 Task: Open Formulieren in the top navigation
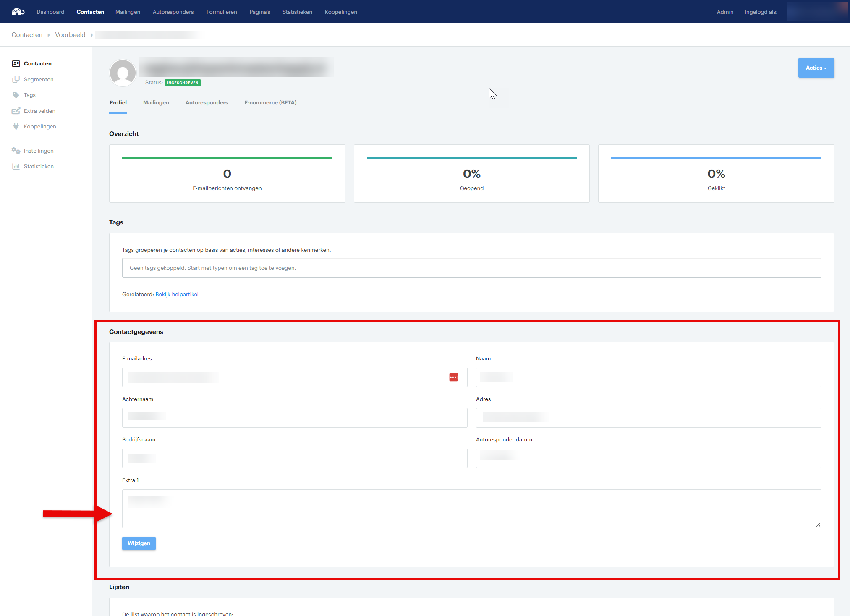point(221,12)
